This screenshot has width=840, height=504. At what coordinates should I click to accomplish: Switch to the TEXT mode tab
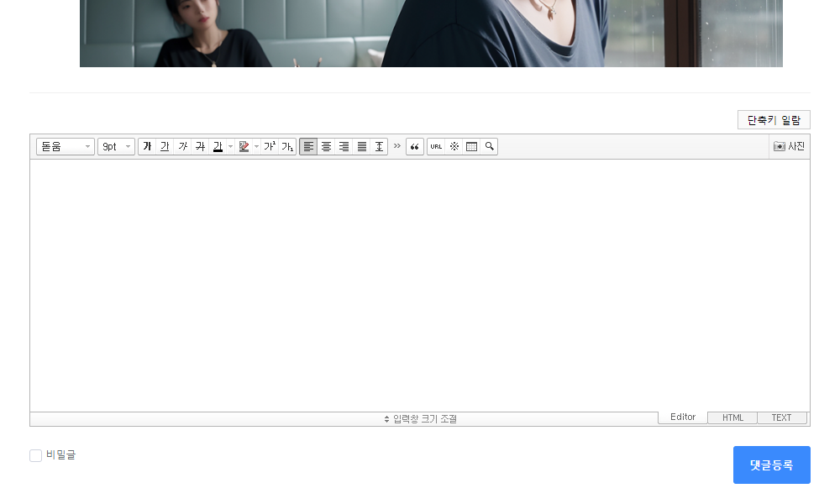point(781,417)
